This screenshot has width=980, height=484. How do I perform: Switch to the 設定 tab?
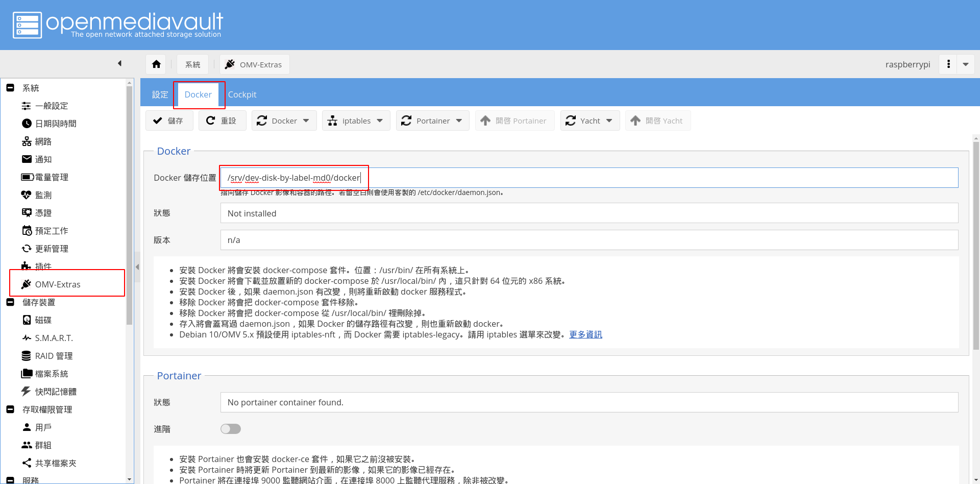[x=160, y=94]
